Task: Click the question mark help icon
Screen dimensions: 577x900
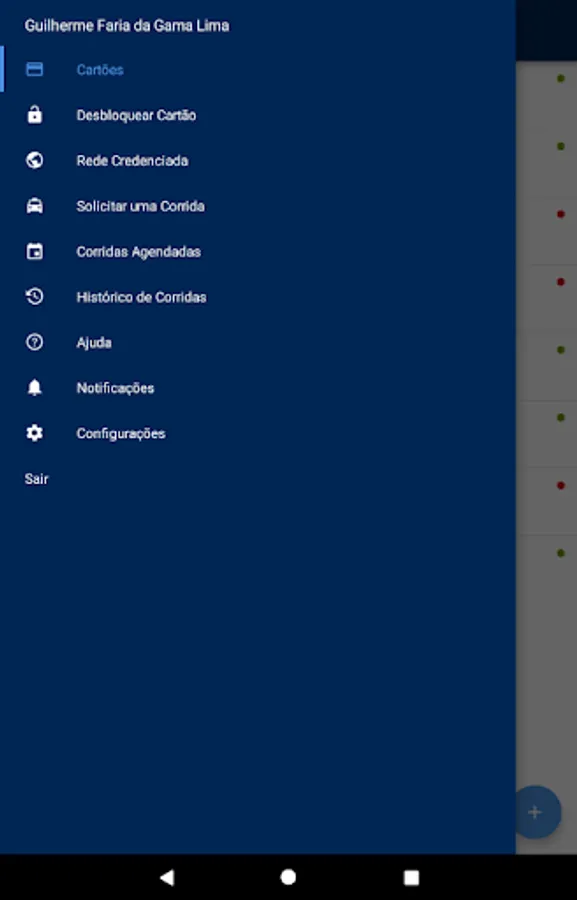Action: [x=34, y=342]
